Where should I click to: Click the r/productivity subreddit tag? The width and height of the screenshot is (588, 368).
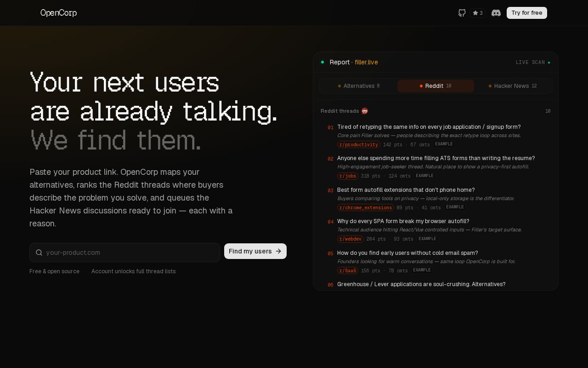coord(359,144)
